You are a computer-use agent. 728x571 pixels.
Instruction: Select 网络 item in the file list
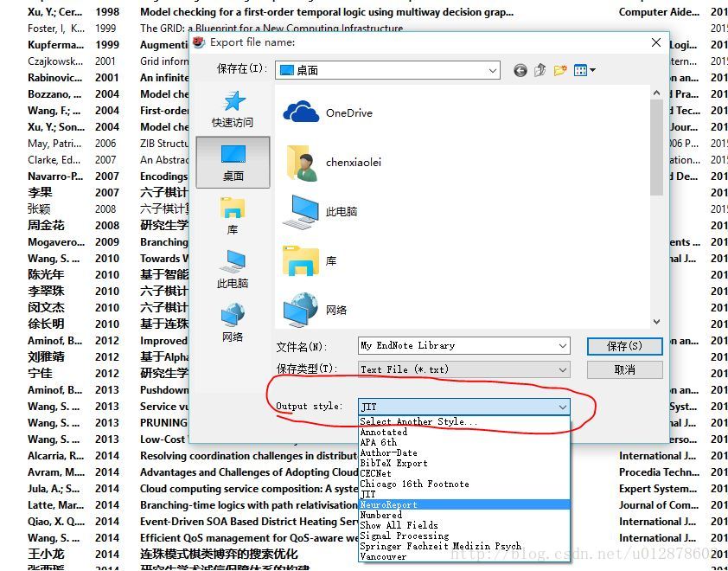[x=315, y=310]
